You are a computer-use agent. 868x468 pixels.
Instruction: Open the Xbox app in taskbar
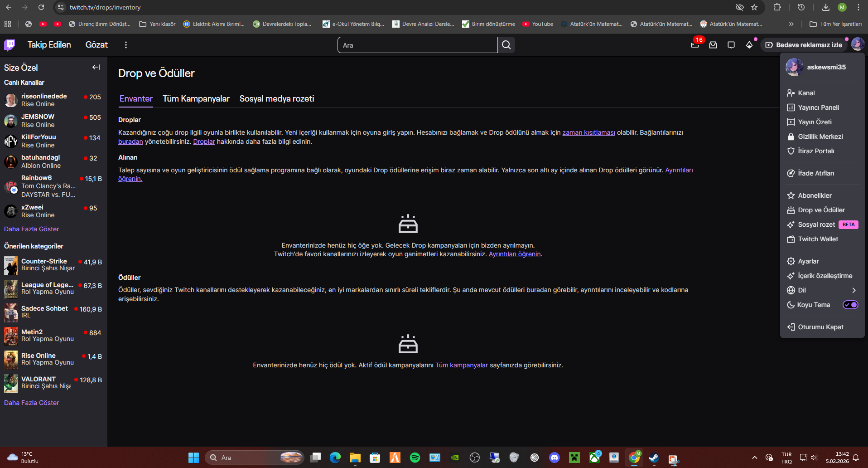594,458
